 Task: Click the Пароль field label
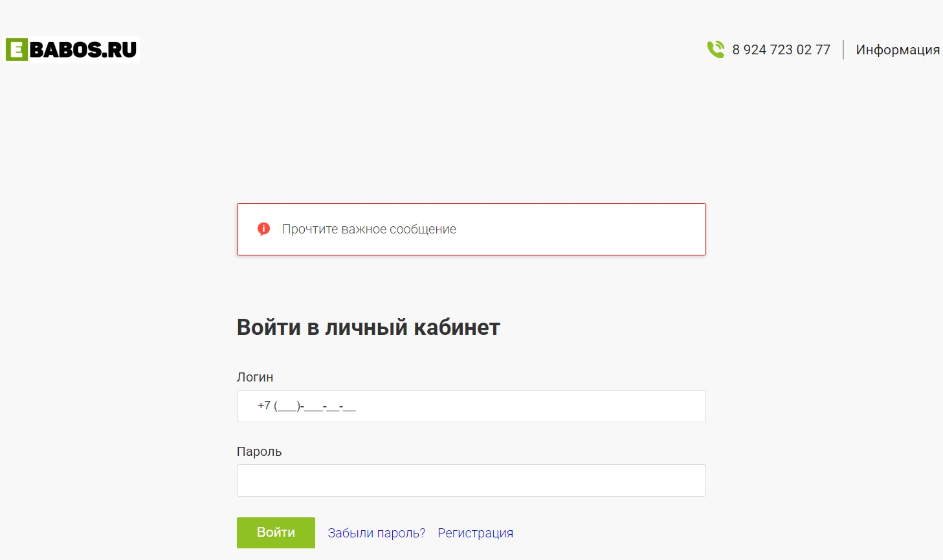[x=259, y=451]
